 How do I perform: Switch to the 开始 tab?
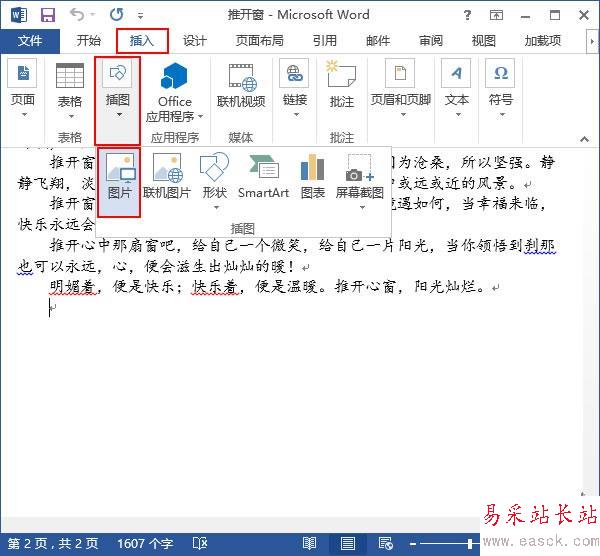coord(88,41)
